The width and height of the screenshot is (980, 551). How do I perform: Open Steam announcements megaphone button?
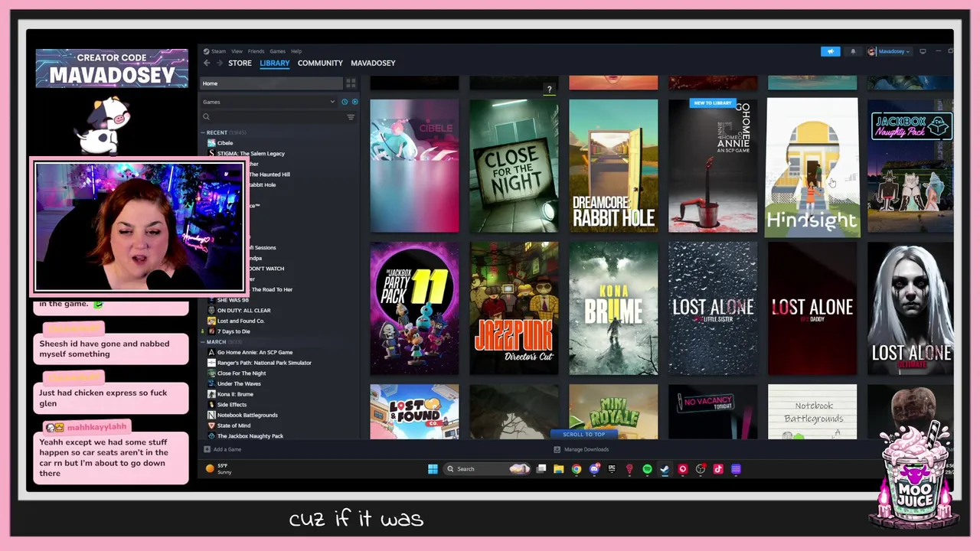click(x=830, y=51)
